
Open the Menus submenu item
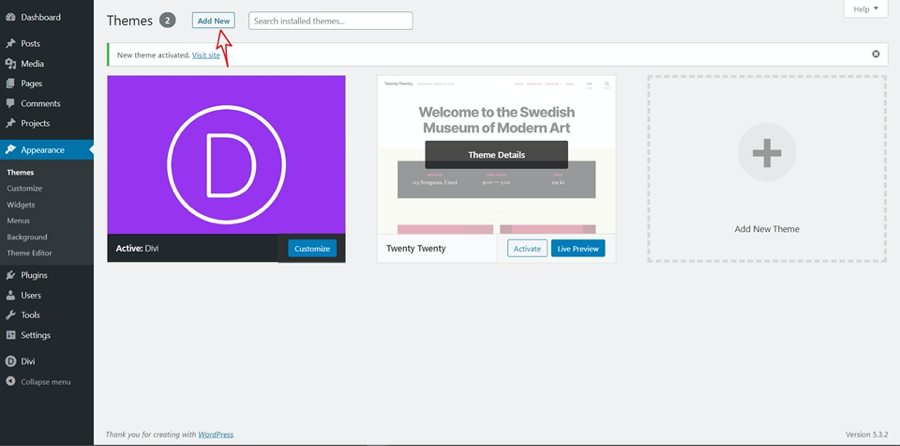(18, 220)
